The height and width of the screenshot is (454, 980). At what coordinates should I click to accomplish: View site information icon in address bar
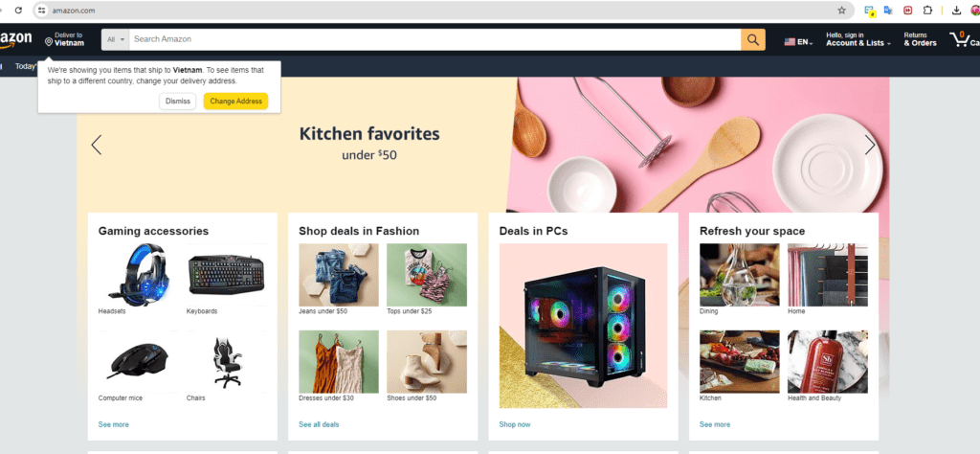tap(42, 10)
